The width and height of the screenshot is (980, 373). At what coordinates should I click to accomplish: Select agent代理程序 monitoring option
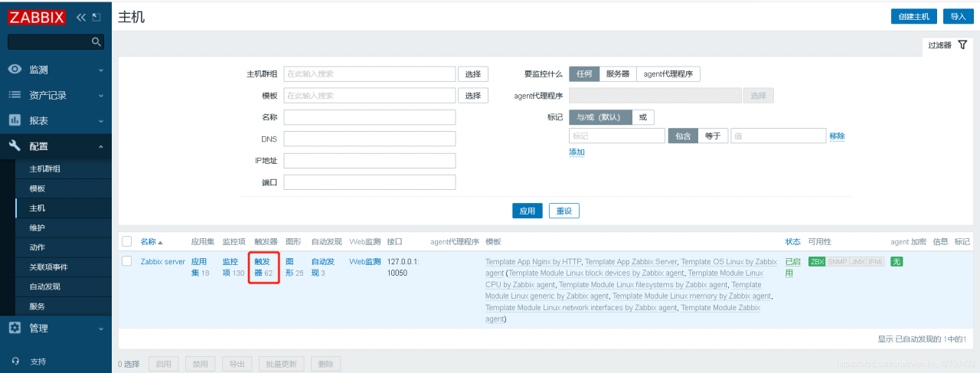[668, 74]
